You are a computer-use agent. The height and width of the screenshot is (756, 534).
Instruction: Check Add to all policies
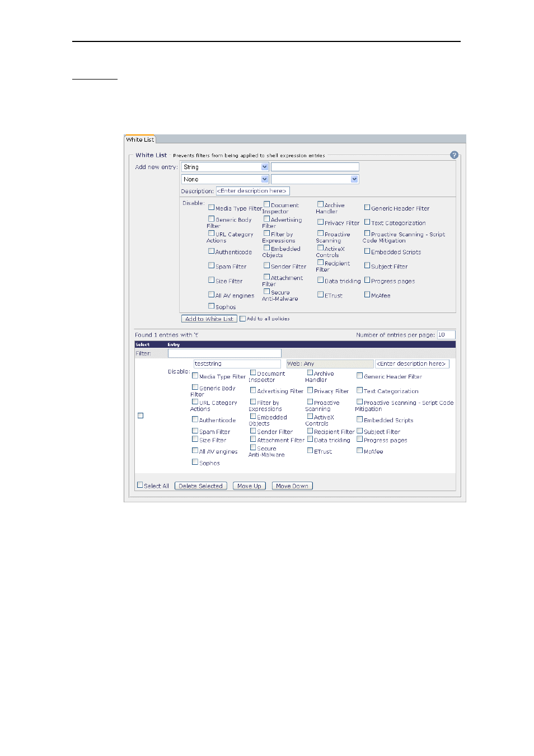coord(243,319)
